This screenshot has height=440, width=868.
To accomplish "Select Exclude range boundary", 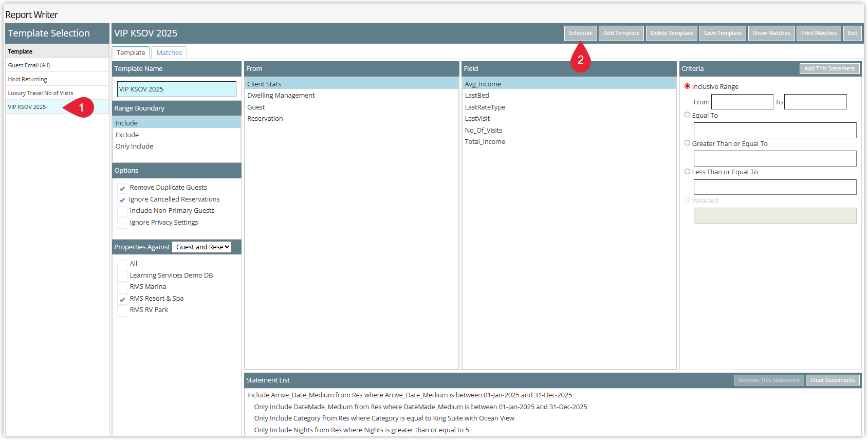I will [176, 135].
